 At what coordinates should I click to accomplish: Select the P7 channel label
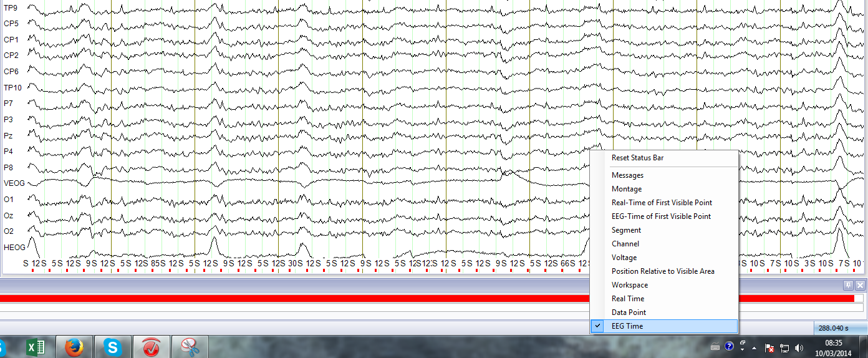click(8, 103)
